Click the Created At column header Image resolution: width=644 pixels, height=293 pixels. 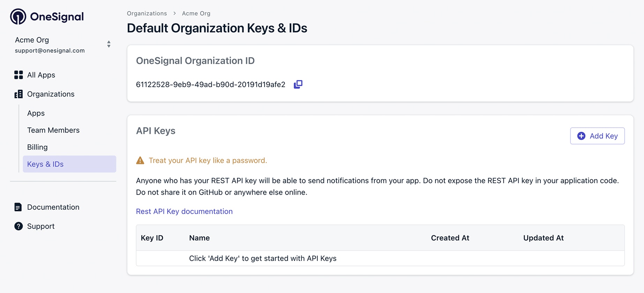click(450, 238)
